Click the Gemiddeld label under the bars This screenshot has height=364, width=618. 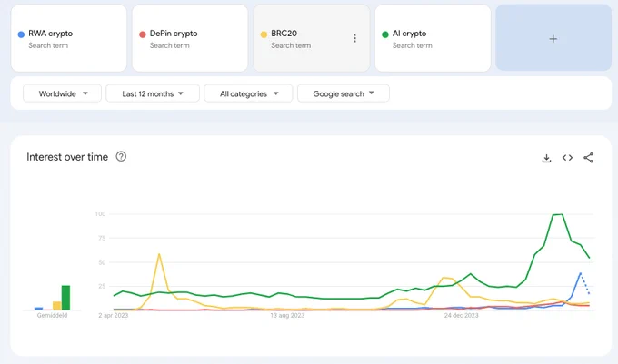coord(52,315)
